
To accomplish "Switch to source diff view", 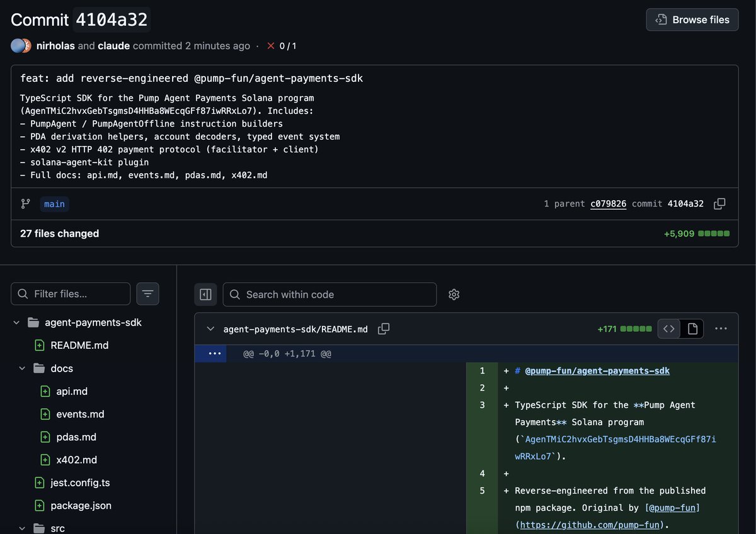I will tap(669, 329).
